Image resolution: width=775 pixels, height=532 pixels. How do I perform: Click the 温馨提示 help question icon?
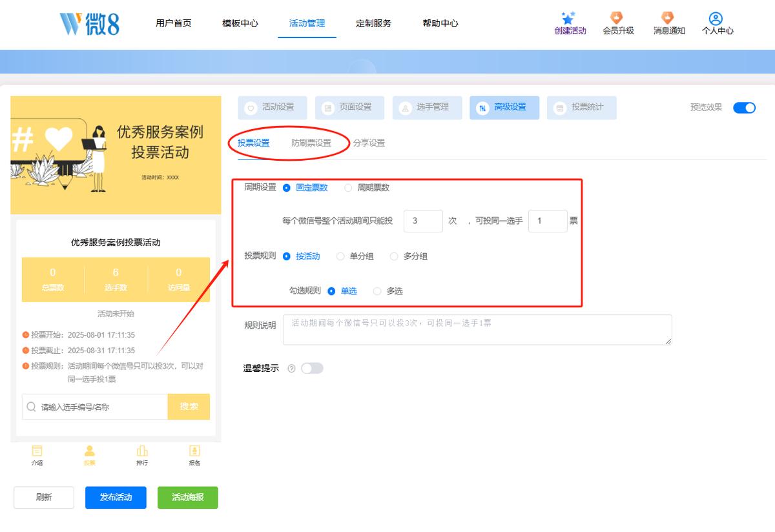(x=291, y=369)
